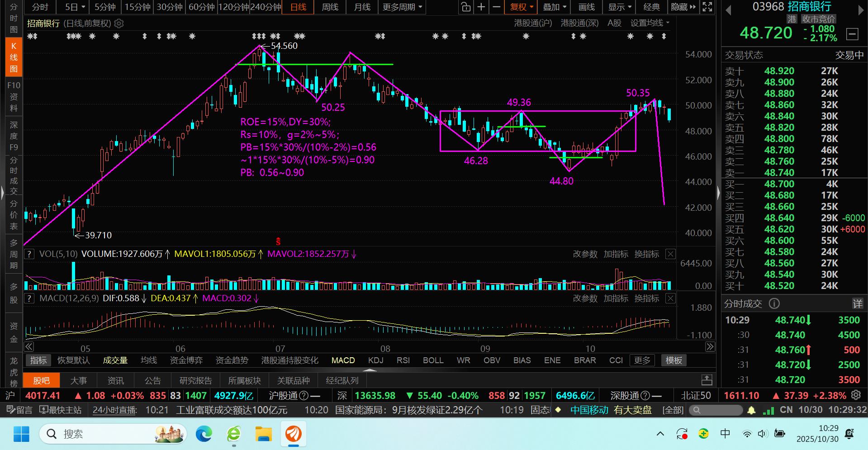
Task: Open the 研究报告 tab
Action: [195, 381]
